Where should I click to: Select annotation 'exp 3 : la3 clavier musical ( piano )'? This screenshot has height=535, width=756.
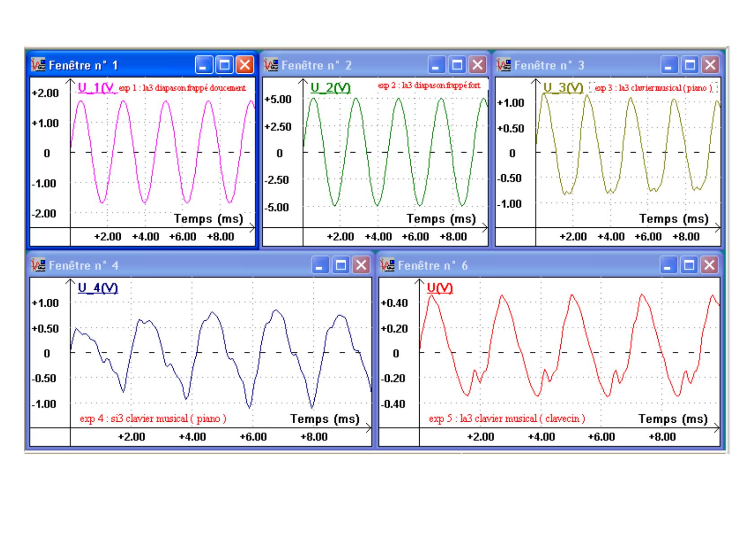click(653, 88)
